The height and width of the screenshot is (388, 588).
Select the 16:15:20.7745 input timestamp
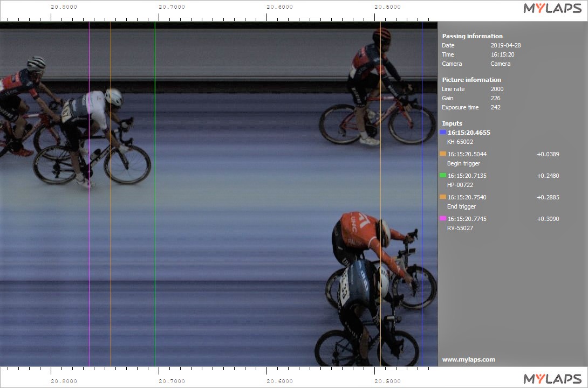467,218
